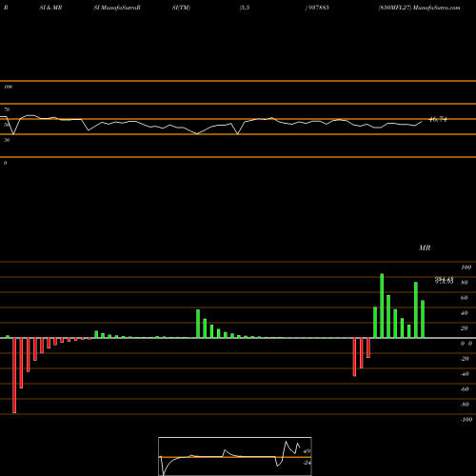
Task: Click the RSI value label 46.74
Action: 438,119
